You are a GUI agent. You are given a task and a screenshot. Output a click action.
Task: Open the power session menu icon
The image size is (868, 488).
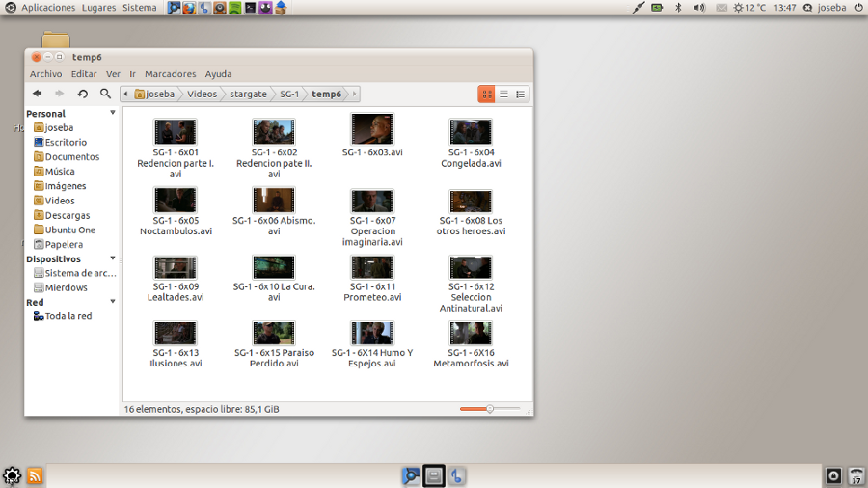pyautogui.click(x=858, y=8)
